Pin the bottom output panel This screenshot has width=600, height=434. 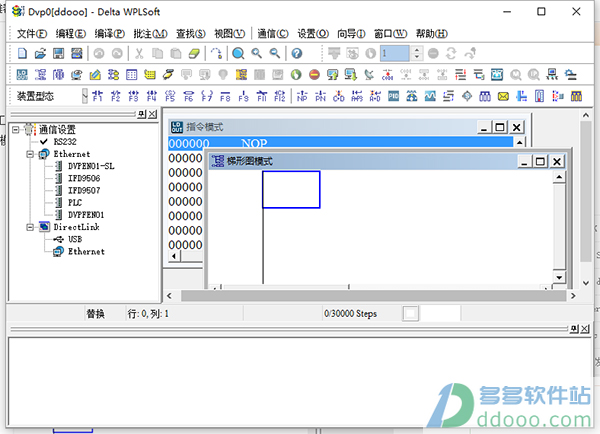click(574, 328)
